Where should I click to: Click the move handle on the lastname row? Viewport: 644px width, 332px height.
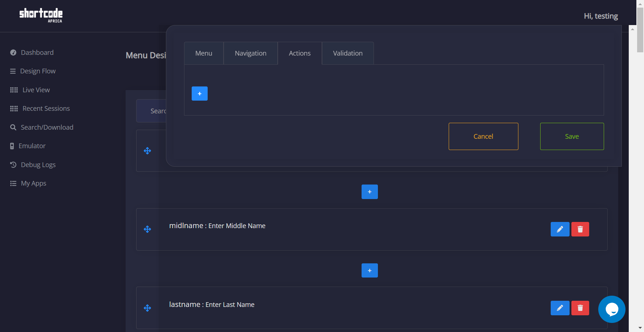[x=147, y=308]
